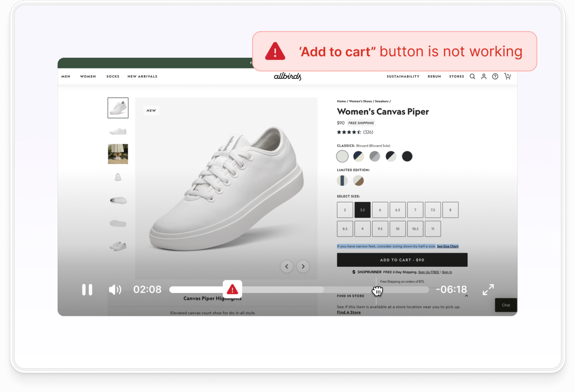Open the STORES nav link
575x392 pixels.
[456, 76]
